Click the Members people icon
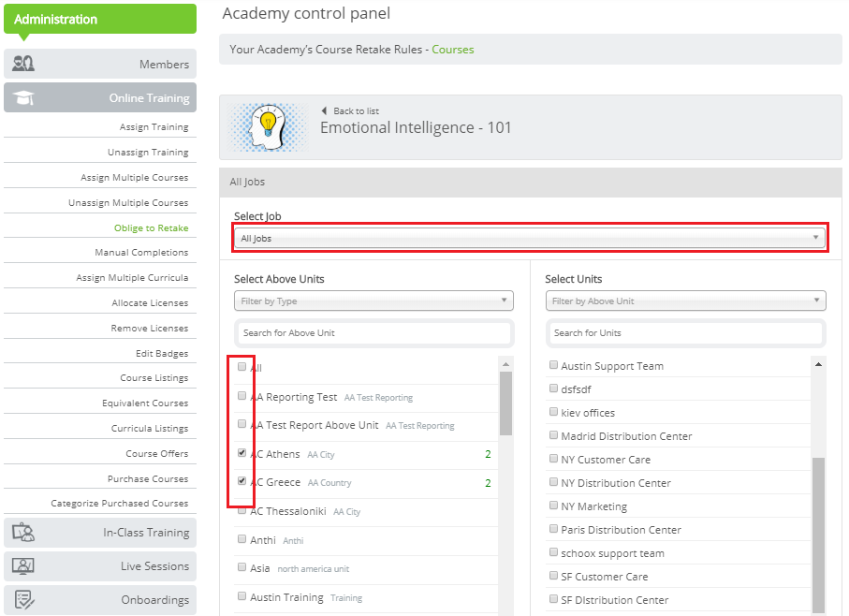 click(x=23, y=64)
